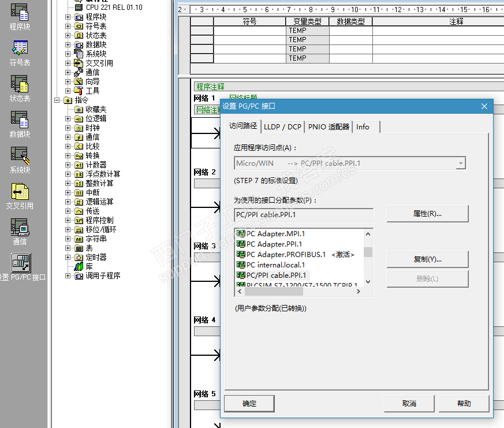This screenshot has width=504, height=428.
Task: Click the horizontal scrollbar thumb in interface list
Action: click(274, 291)
